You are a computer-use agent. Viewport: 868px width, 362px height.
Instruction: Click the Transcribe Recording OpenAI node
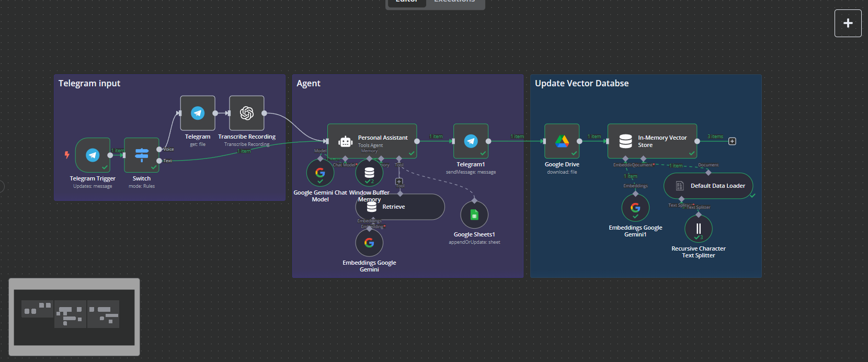click(x=247, y=113)
